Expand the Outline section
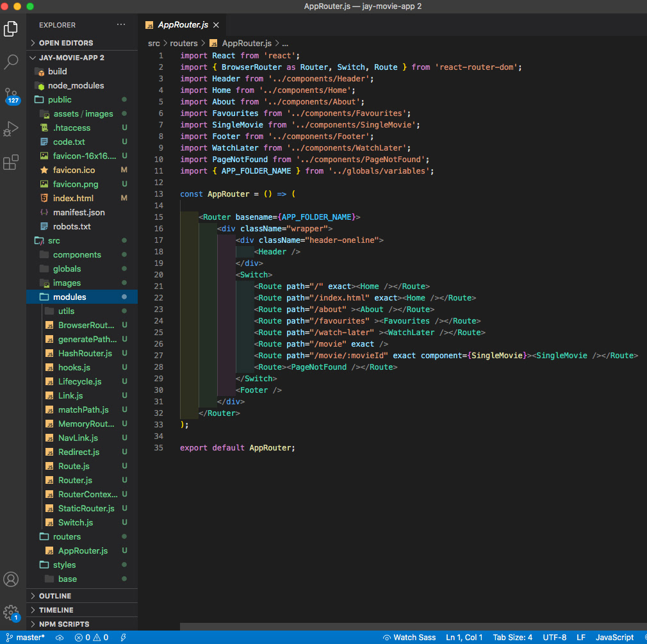 tap(55, 596)
